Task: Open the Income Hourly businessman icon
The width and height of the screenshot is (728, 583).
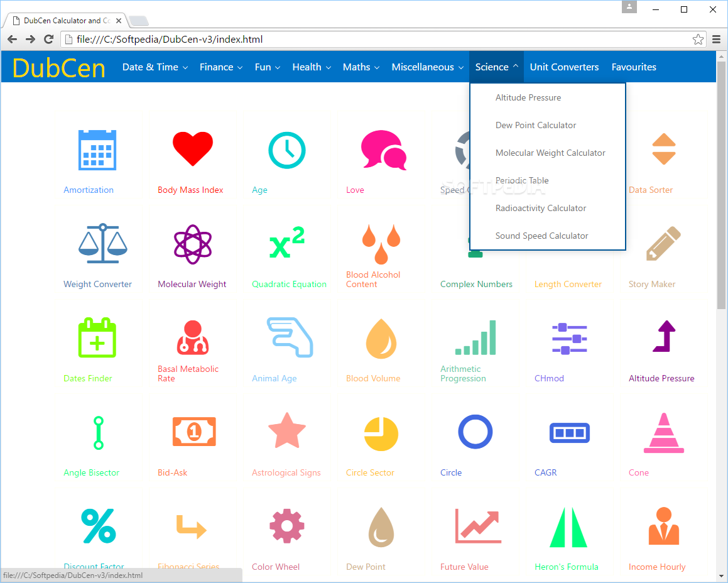Action: 663,526
